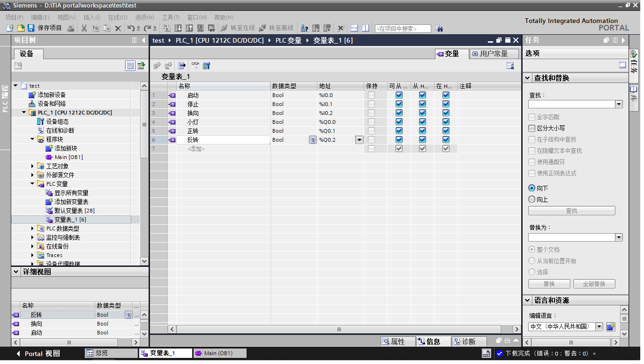Switch to the 用户常量 tab
The image size is (644, 364).
coord(494,54)
